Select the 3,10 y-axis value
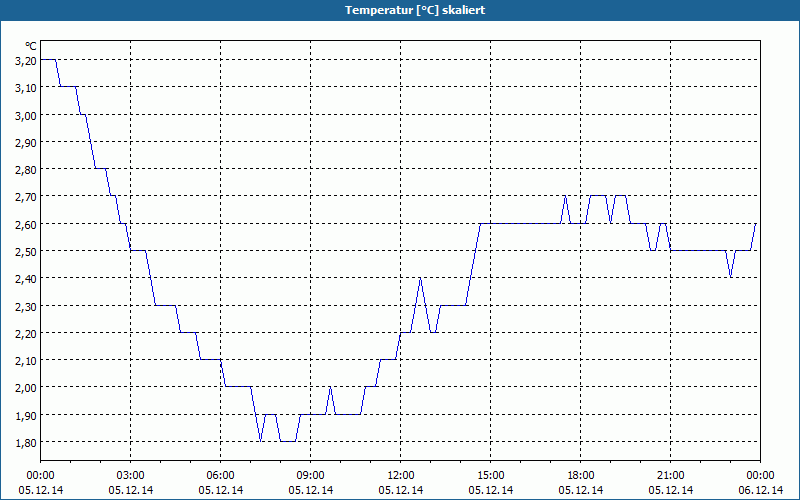The height and width of the screenshot is (500, 800). click(26, 88)
